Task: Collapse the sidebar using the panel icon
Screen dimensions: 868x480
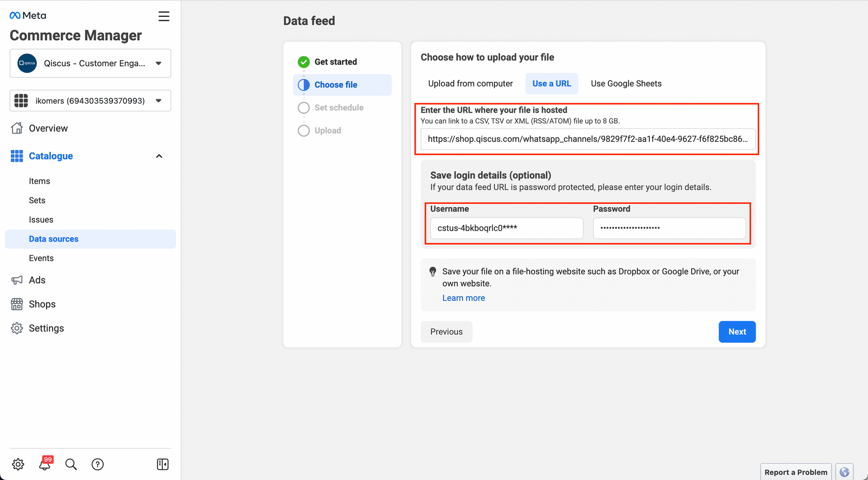Action: 162,464
